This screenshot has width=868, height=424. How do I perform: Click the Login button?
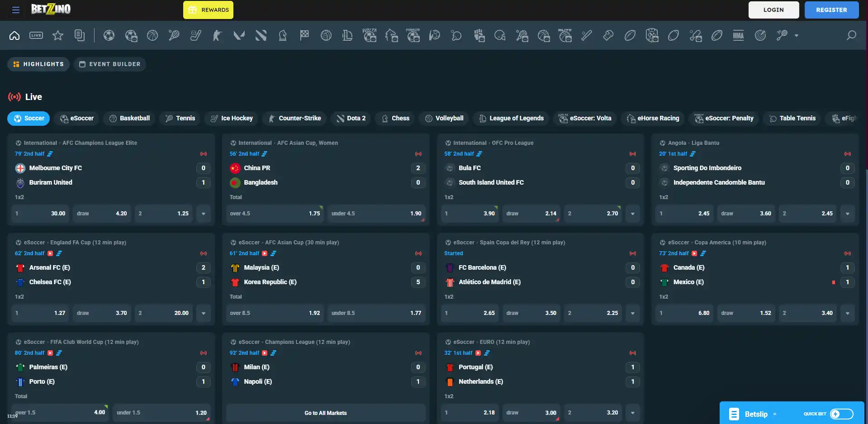pyautogui.click(x=773, y=10)
